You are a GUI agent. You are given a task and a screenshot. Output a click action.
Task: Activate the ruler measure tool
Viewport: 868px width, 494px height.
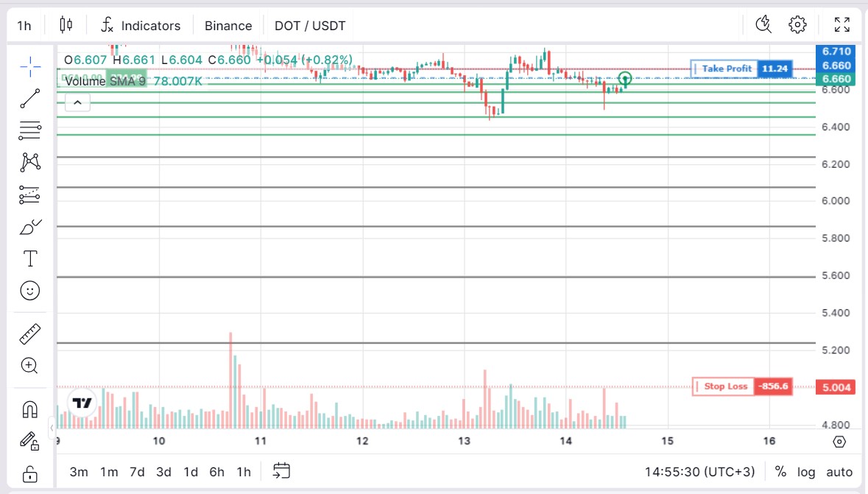point(30,334)
